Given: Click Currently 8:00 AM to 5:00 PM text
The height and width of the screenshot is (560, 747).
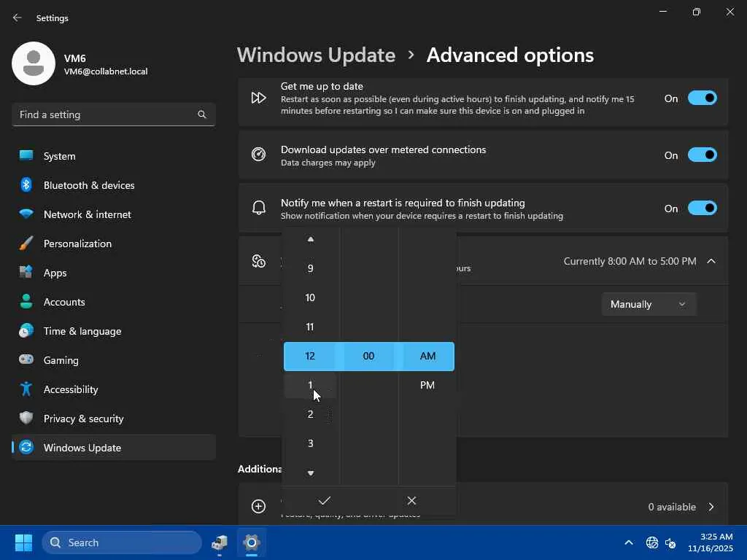Looking at the screenshot, I should point(630,261).
